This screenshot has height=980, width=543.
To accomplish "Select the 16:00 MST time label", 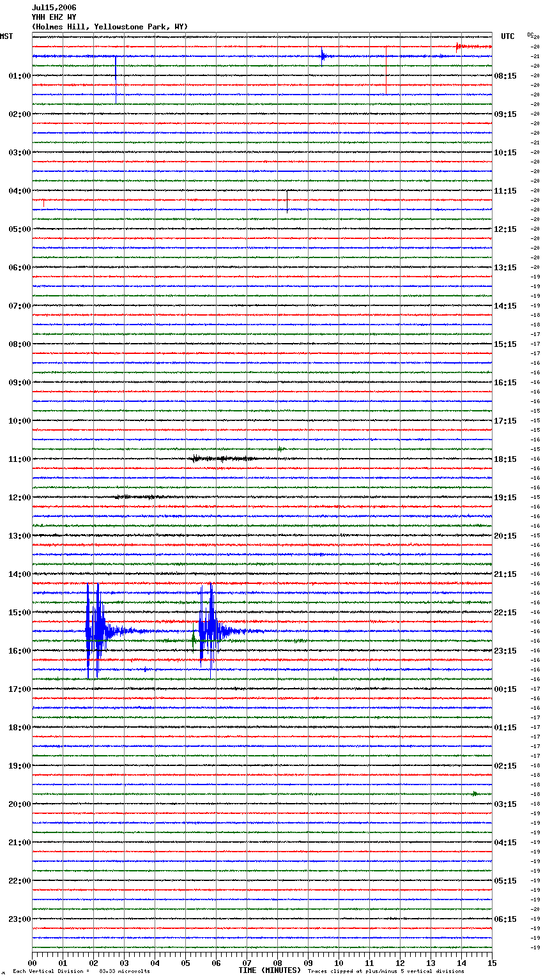I will pos(20,651).
